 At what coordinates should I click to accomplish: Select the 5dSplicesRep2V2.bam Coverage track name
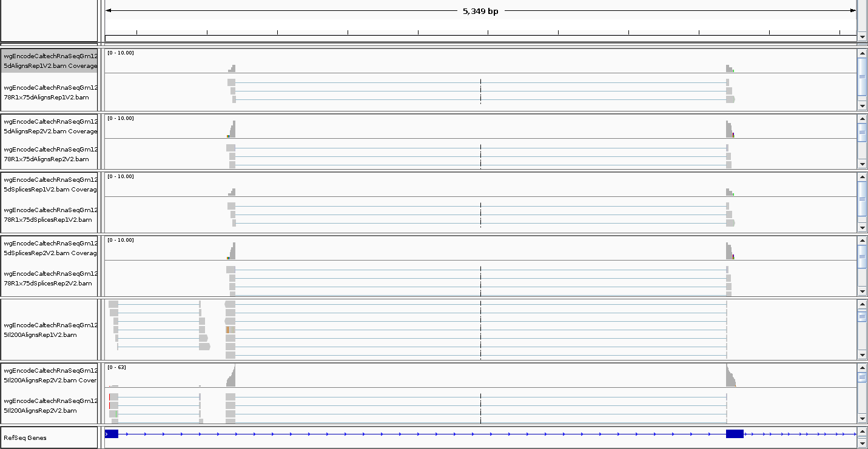tap(50, 248)
